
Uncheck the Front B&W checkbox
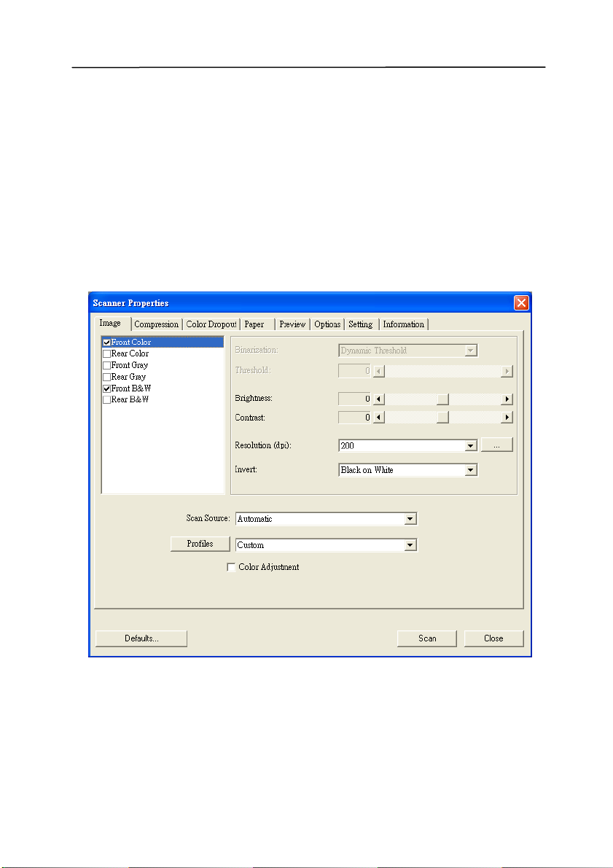pos(107,388)
